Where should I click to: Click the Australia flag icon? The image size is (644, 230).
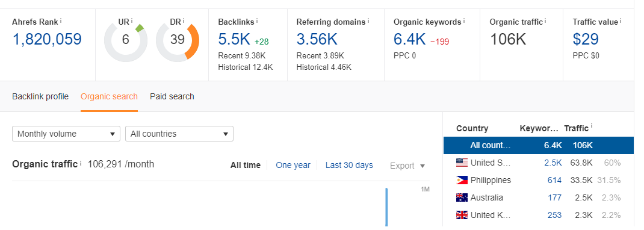[462, 197]
